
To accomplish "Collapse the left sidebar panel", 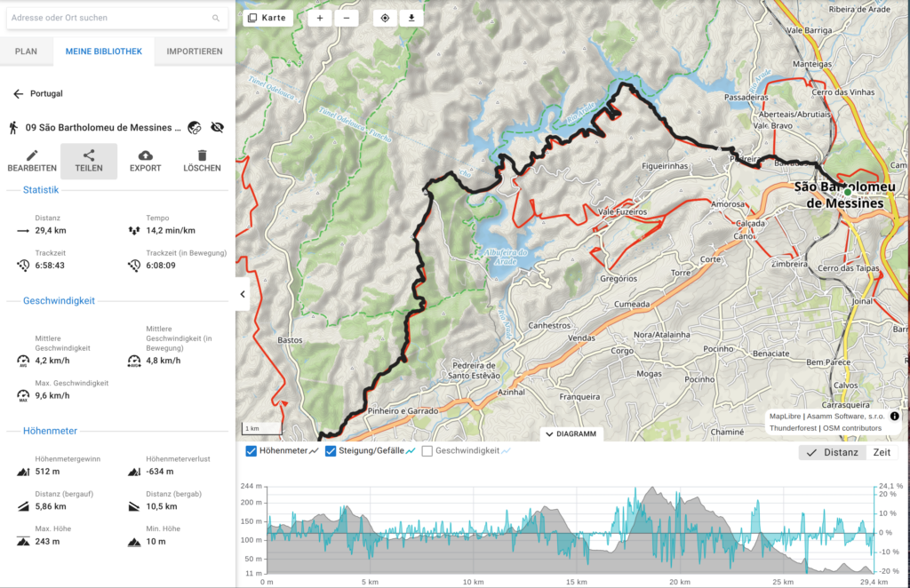I will coord(243,294).
